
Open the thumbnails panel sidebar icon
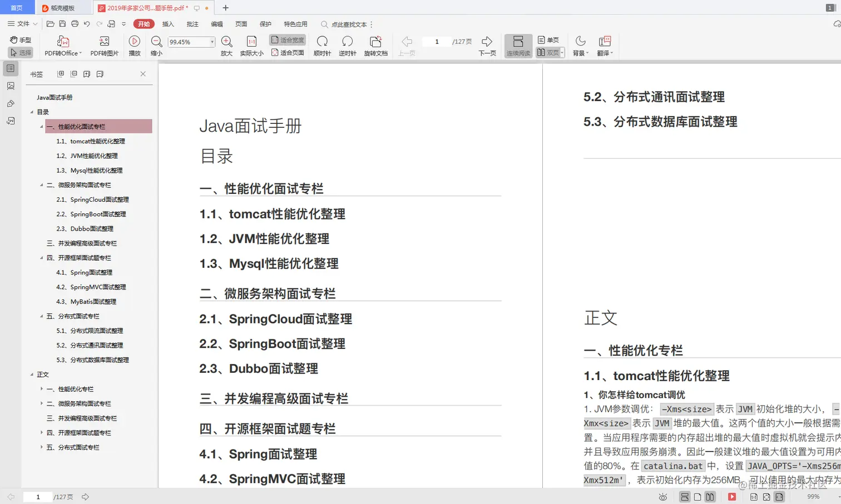click(x=11, y=86)
